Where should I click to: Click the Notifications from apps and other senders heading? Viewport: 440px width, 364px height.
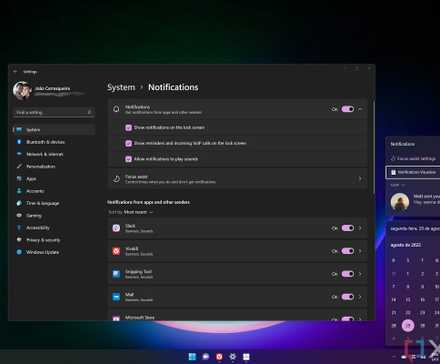pyautogui.click(x=149, y=202)
